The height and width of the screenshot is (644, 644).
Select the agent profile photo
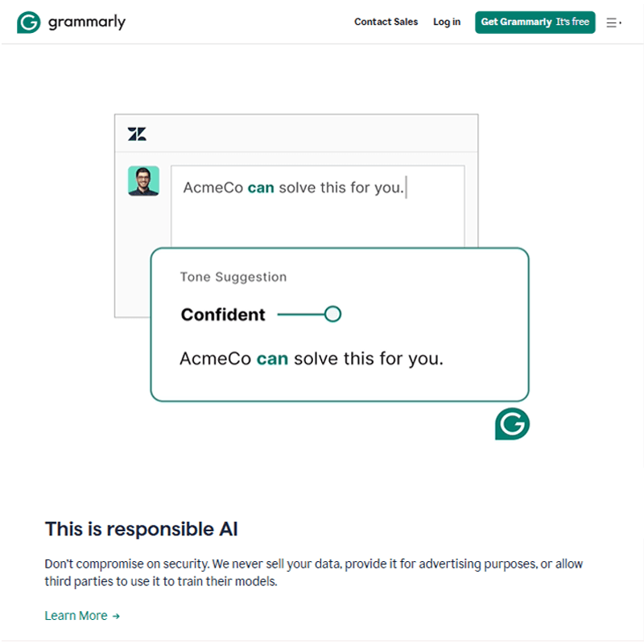[x=143, y=181]
